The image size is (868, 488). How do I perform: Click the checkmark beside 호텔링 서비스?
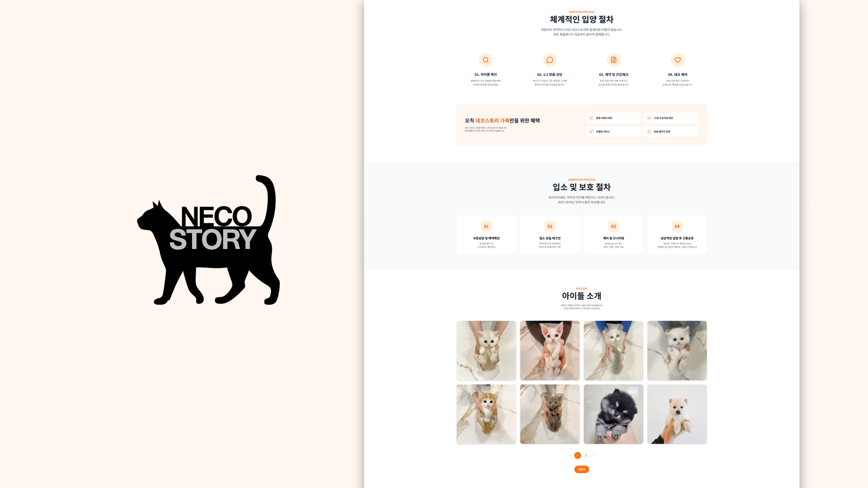coord(591,131)
